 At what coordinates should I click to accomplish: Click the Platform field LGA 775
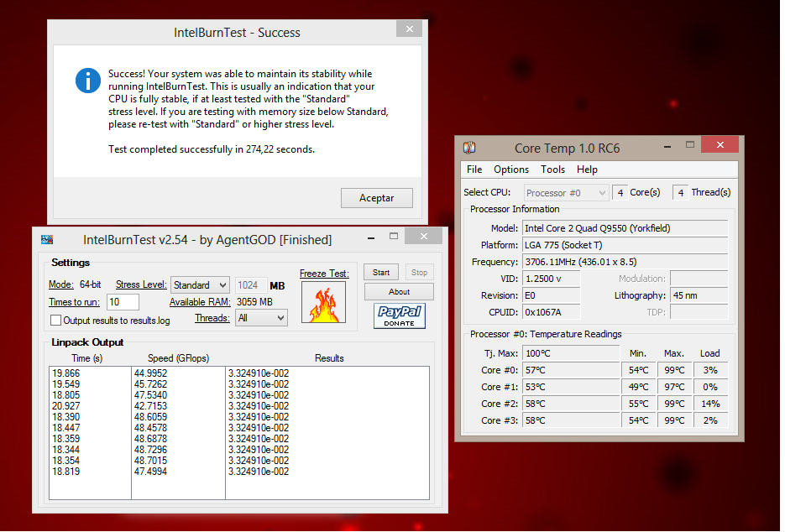pyautogui.click(x=625, y=245)
